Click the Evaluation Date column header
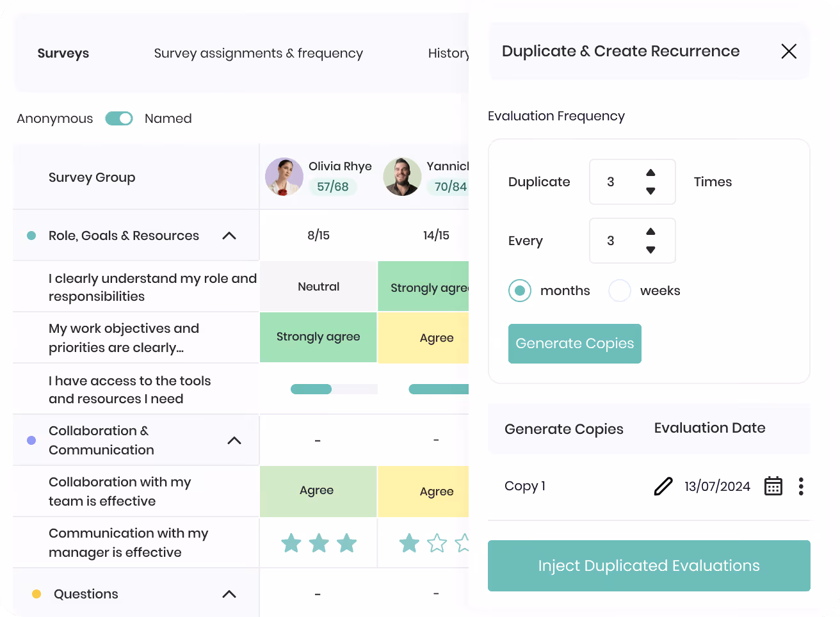The height and width of the screenshot is (617, 840). click(709, 428)
